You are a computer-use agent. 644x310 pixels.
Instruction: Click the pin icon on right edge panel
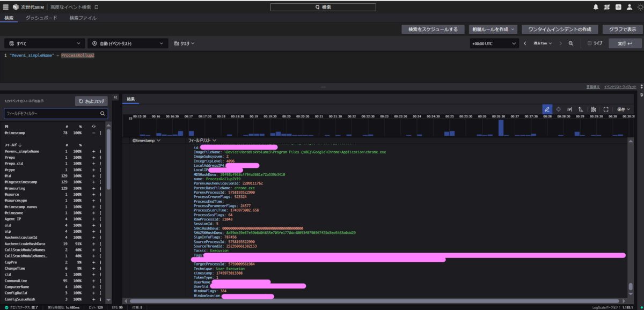click(x=641, y=94)
